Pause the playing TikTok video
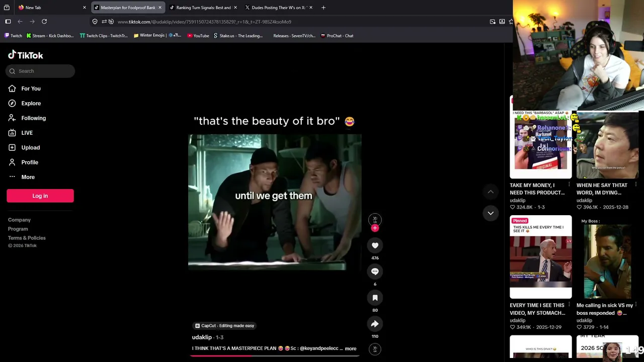644x362 pixels. point(275,202)
